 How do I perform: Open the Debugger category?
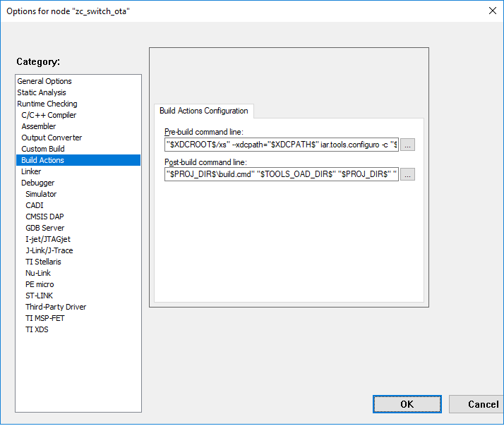pyautogui.click(x=37, y=183)
